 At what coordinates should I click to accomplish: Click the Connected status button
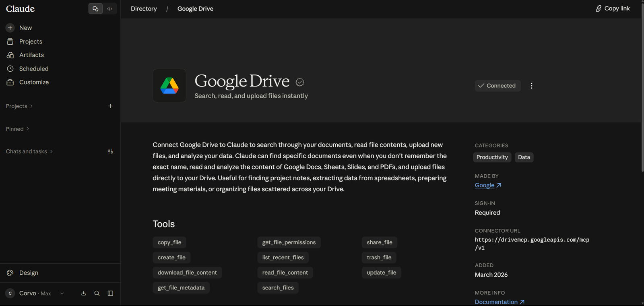click(497, 86)
